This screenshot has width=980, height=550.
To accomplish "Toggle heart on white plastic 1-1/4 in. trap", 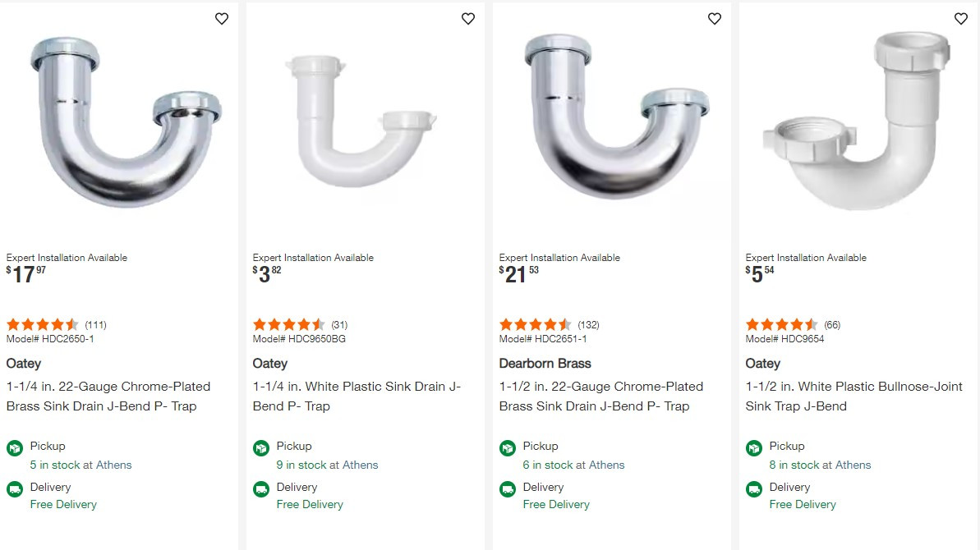I will point(468,19).
